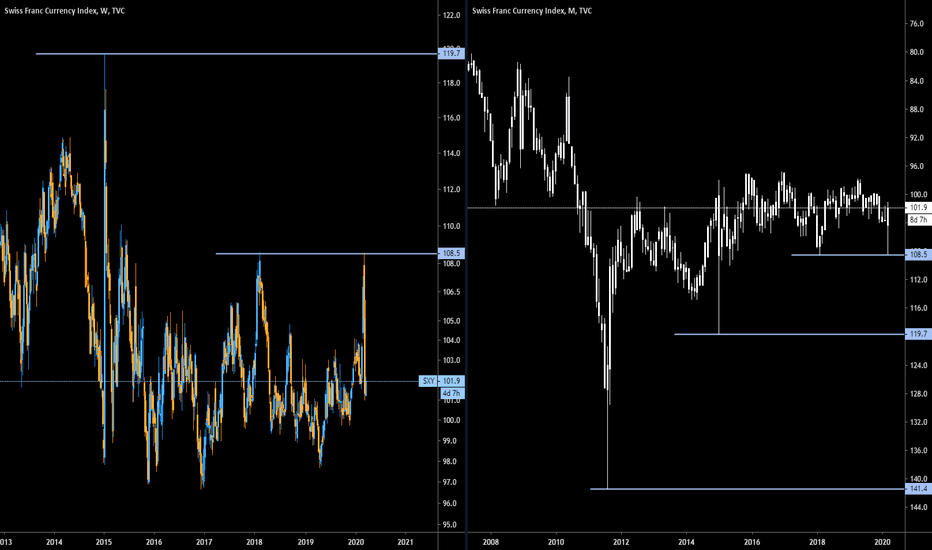Click 96.0 on the monthly price axis
Viewport: 932px width, 550px height.
tap(917, 166)
